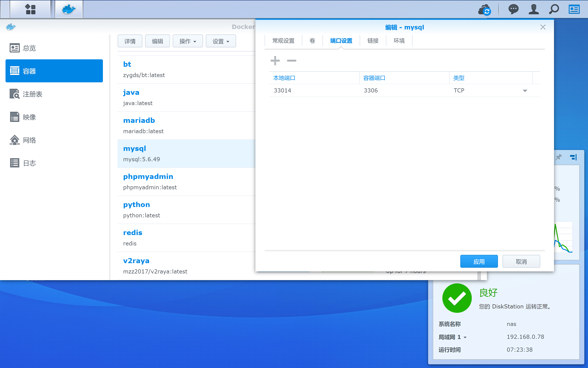The width and height of the screenshot is (588, 368).
Task: Select the redis container row
Action: pyautogui.click(x=186, y=238)
